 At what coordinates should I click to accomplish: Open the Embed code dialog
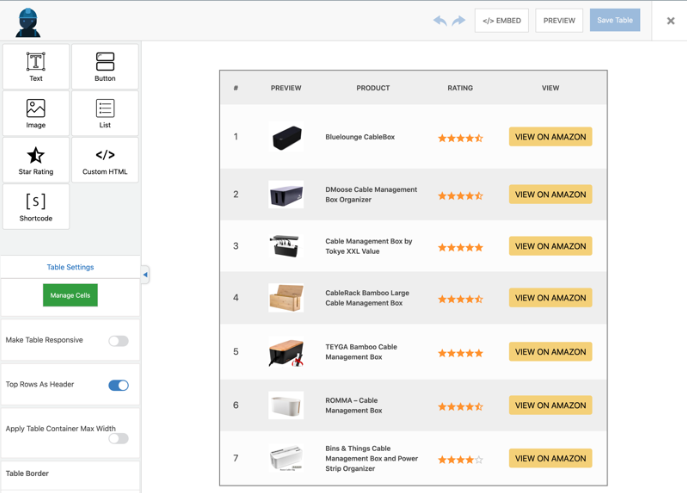tap(502, 21)
